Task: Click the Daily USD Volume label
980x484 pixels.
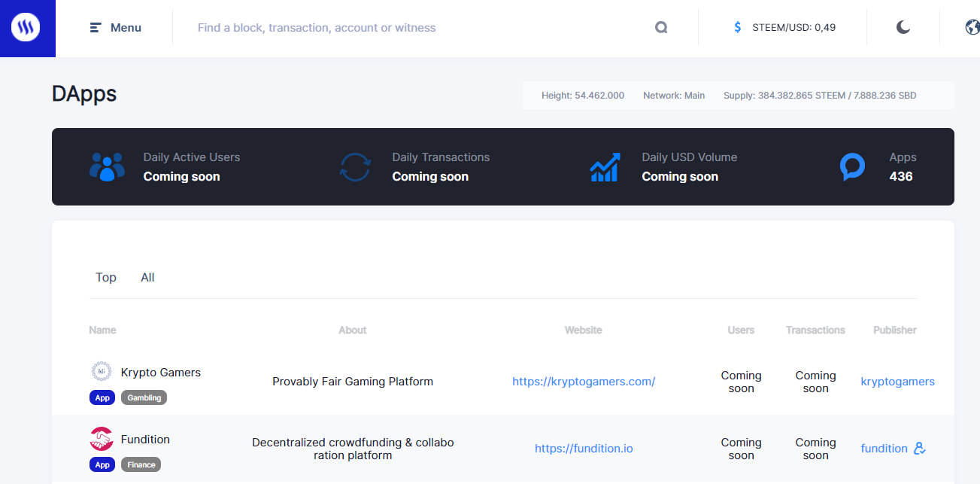Action: pos(690,157)
